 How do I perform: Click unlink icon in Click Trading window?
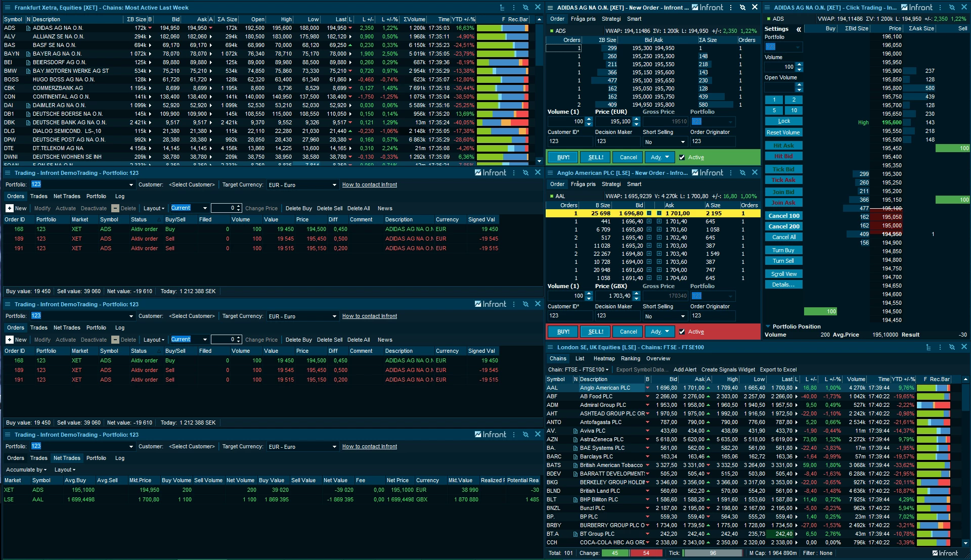tap(952, 8)
